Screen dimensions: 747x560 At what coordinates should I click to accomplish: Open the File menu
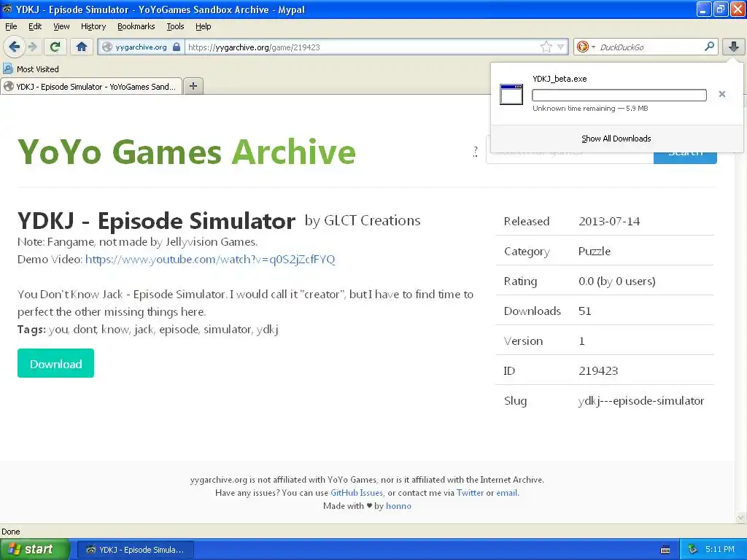11,26
